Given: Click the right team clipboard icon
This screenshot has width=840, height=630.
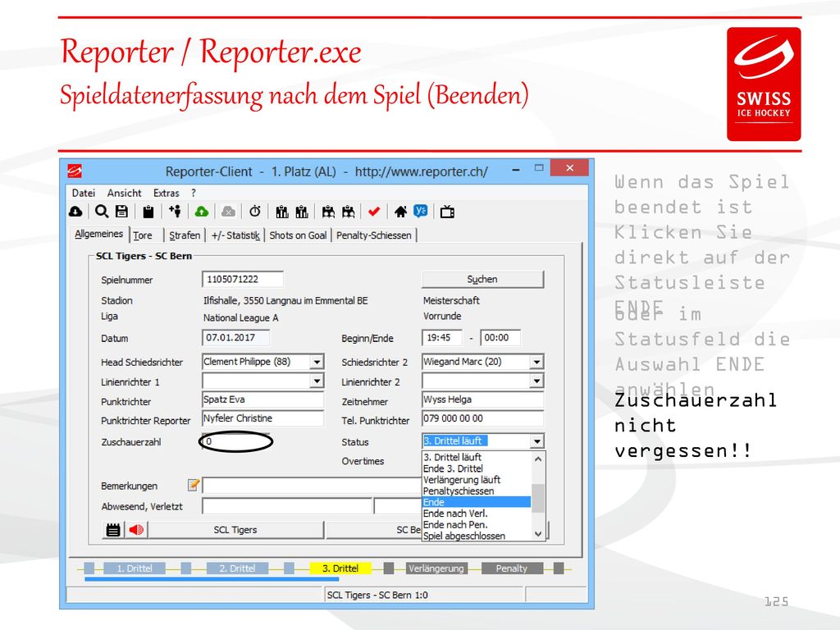Looking at the screenshot, I should click(x=348, y=212).
